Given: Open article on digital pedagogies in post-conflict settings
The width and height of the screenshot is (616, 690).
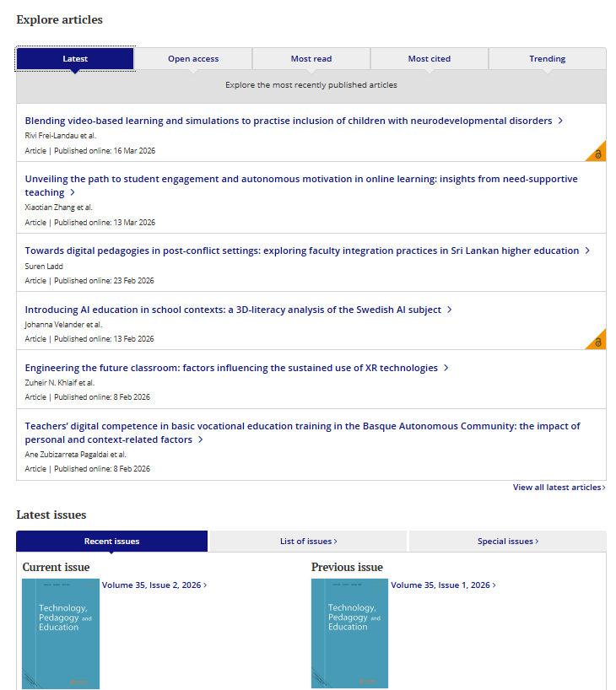Looking at the screenshot, I should coord(302,251).
